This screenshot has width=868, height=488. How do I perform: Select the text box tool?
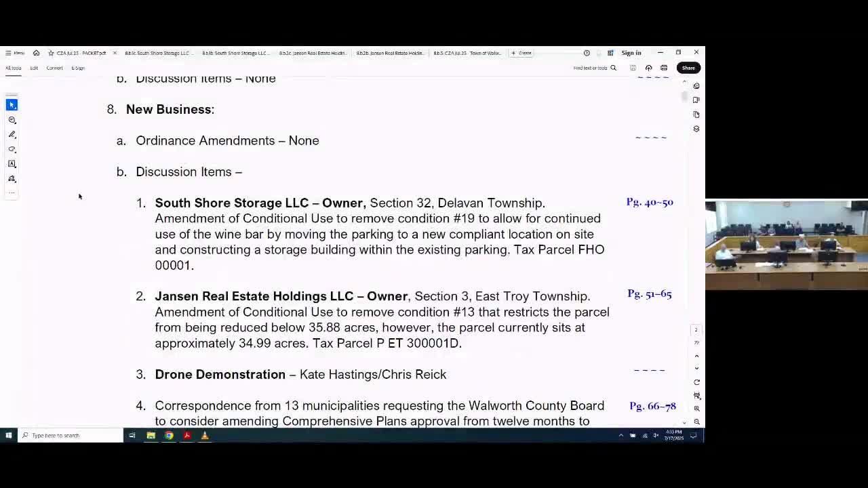tap(12, 164)
